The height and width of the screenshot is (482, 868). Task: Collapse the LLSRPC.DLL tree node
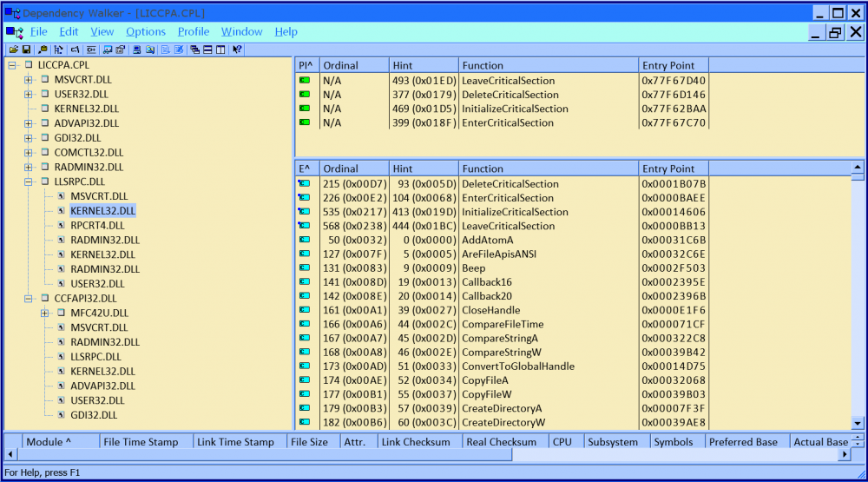[x=29, y=182]
